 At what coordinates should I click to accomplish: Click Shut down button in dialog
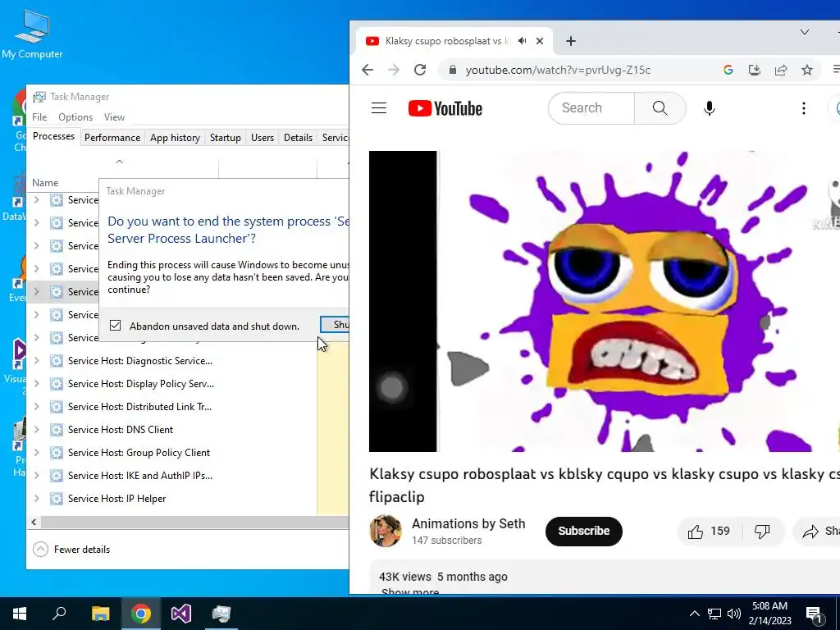pyautogui.click(x=335, y=325)
